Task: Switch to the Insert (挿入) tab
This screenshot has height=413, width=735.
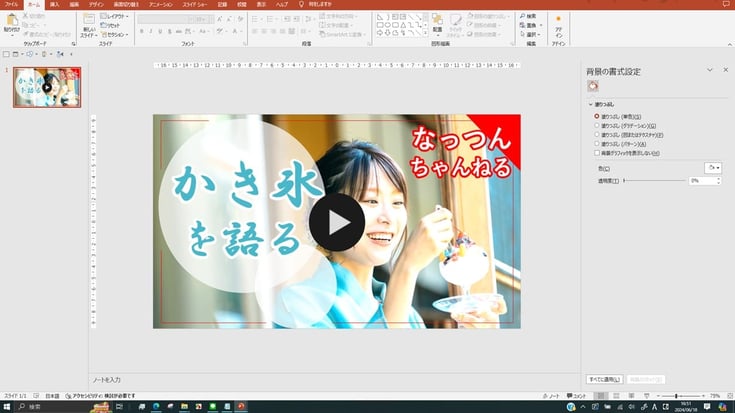Action: click(x=54, y=4)
